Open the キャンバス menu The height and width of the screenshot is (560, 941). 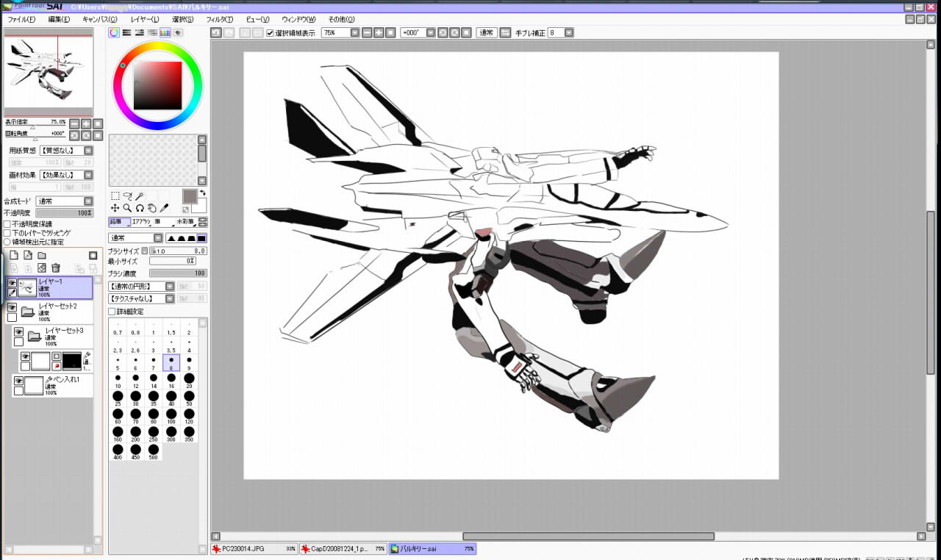coord(99,19)
